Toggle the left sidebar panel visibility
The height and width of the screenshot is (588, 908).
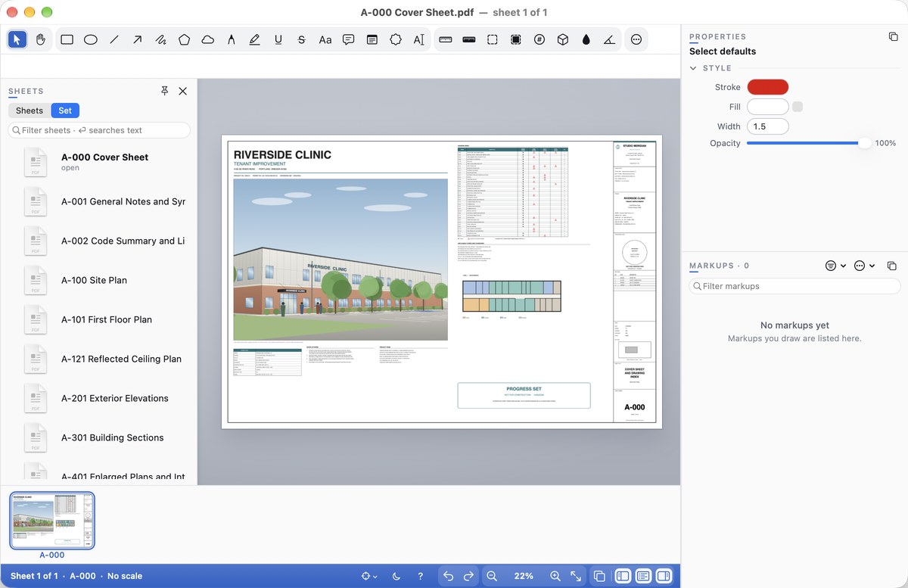pos(623,576)
